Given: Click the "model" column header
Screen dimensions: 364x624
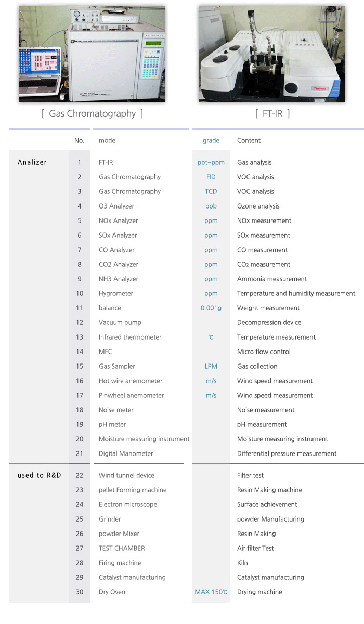Looking at the screenshot, I should (x=108, y=140).
